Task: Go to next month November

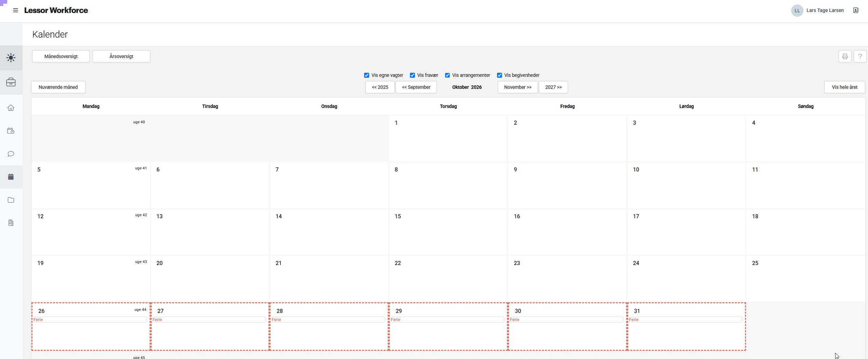Action: tap(518, 87)
